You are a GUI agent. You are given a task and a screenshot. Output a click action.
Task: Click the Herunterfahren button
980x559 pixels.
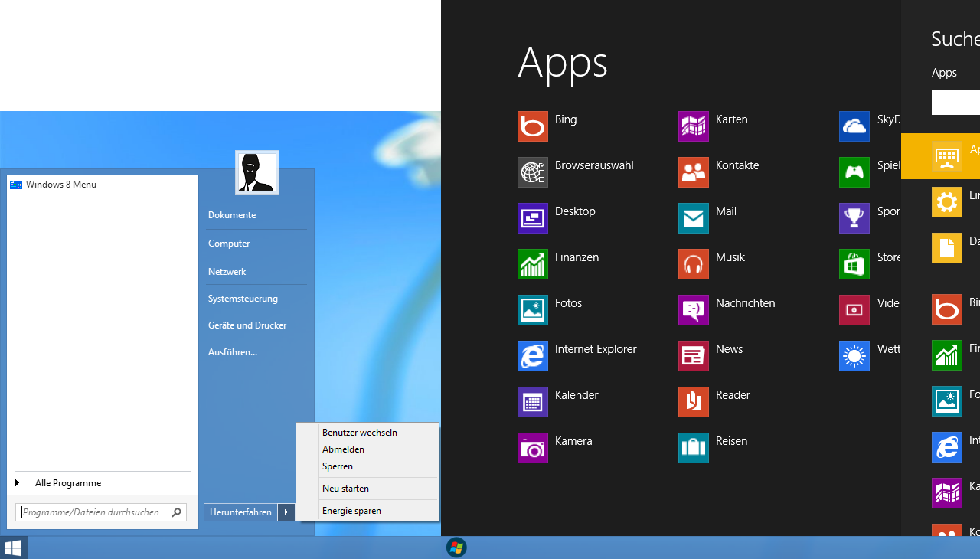coord(240,512)
